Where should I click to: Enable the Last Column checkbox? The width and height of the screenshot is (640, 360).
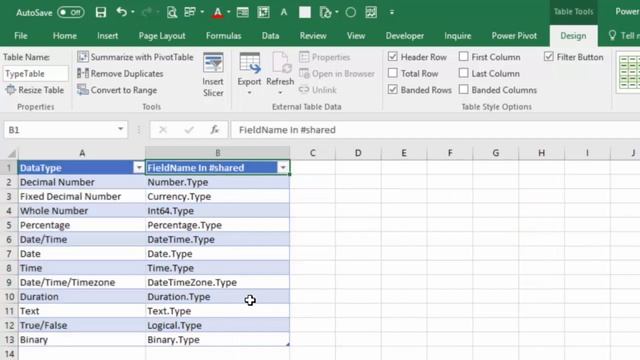[463, 73]
